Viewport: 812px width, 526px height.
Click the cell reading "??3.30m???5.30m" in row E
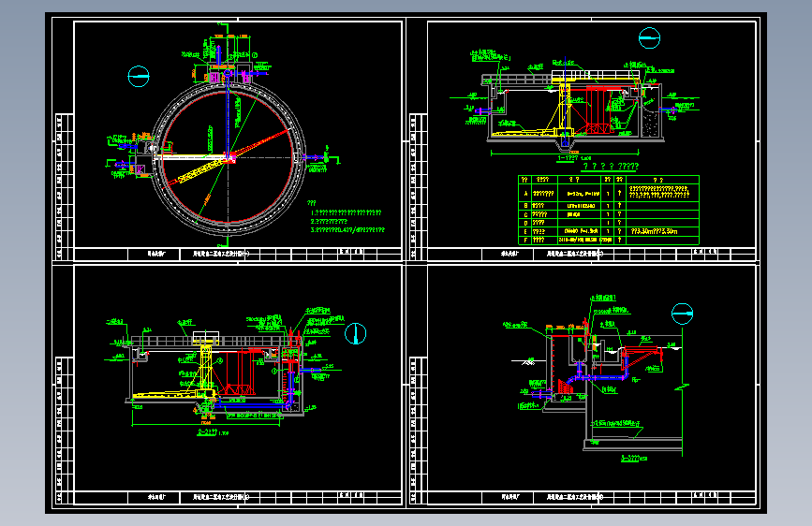[x=654, y=231]
